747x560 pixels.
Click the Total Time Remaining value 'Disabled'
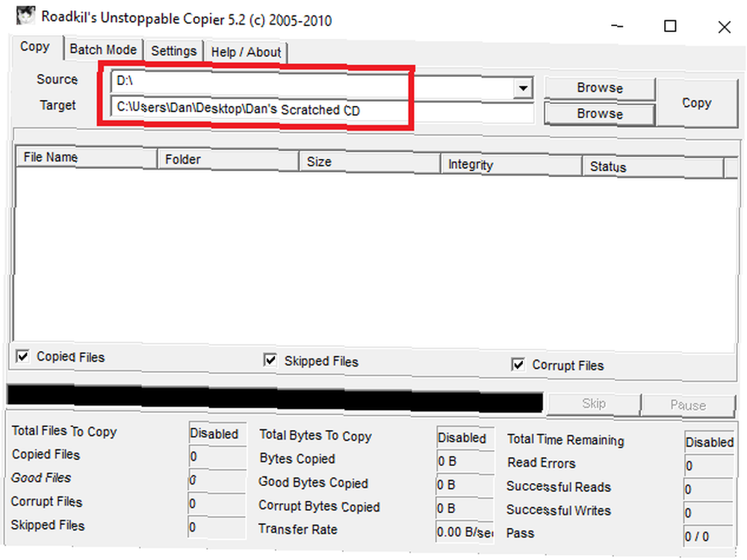tap(709, 442)
